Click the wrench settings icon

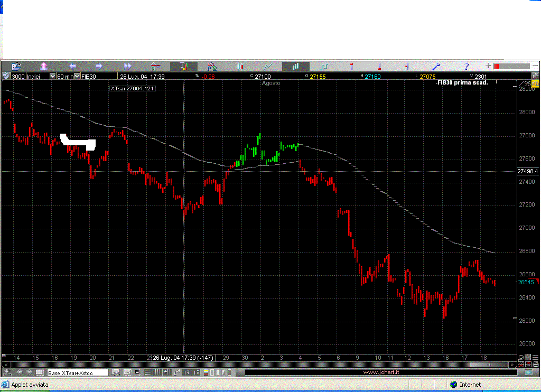click(436, 67)
